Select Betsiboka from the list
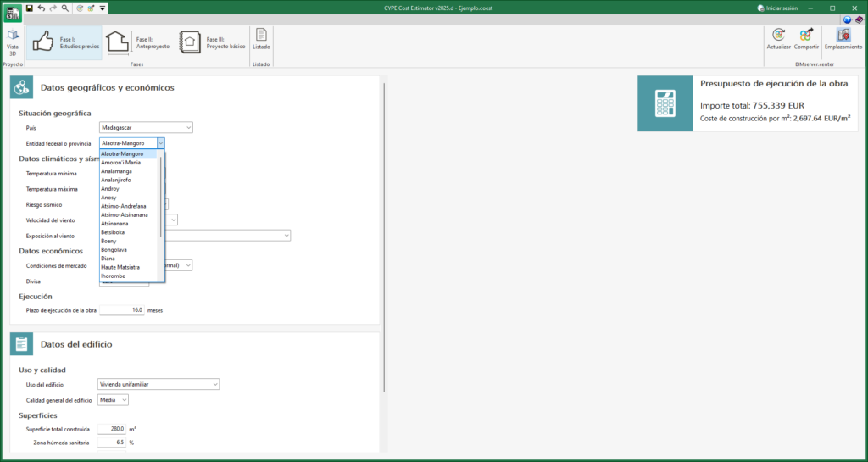Screen dimensions: 868x462 point(129,232)
